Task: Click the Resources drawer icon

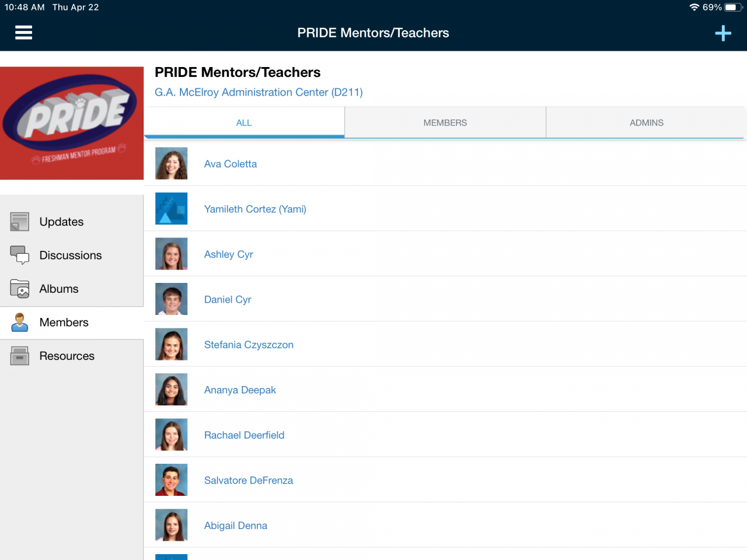Action: pos(19,356)
